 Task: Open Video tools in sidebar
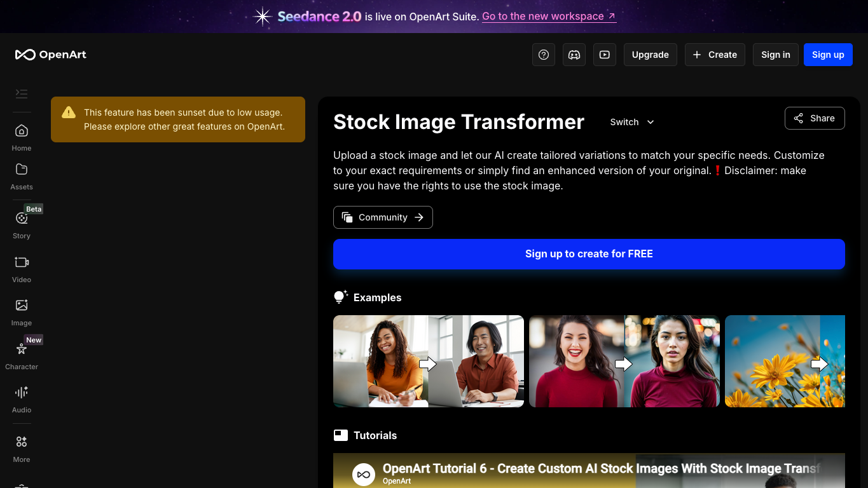click(22, 269)
